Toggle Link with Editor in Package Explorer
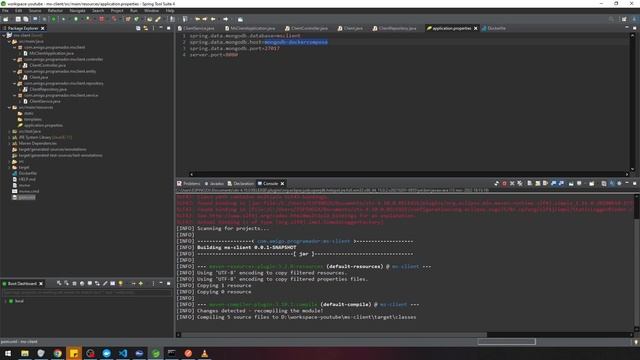The height and width of the screenshot is (360, 640). [x=145, y=28]
